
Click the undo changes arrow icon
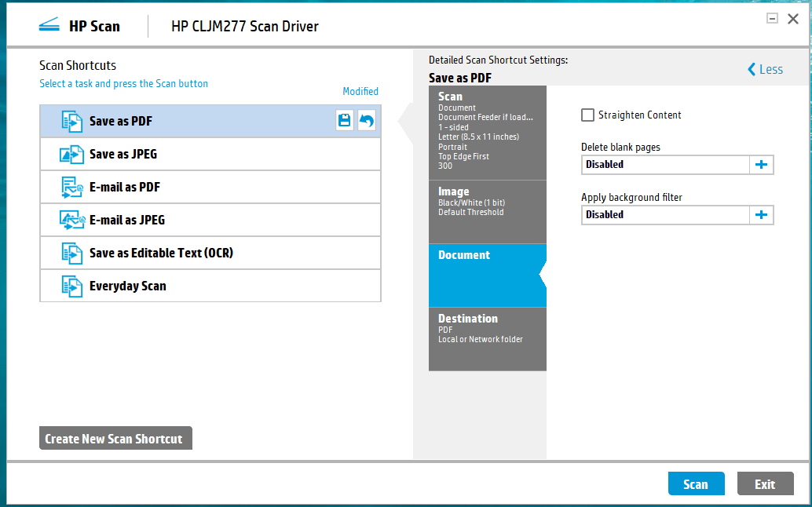point(367,121)
